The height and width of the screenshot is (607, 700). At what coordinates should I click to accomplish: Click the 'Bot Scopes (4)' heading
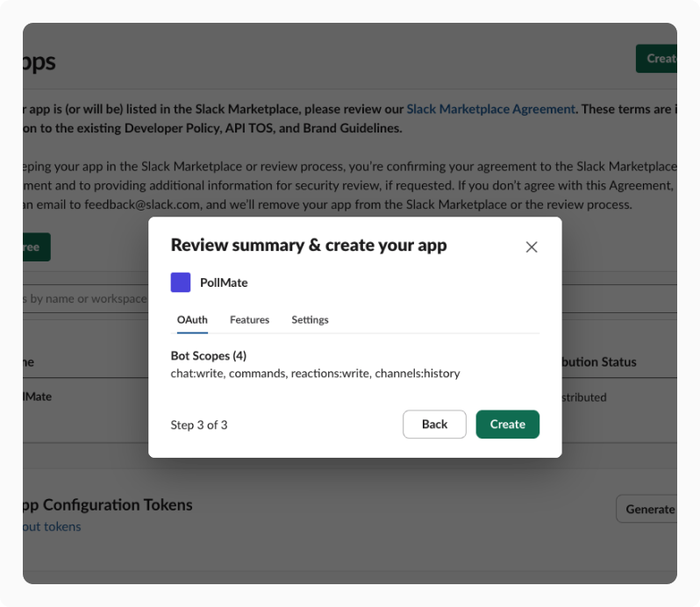pyautogui.click(x=209, y=356)
